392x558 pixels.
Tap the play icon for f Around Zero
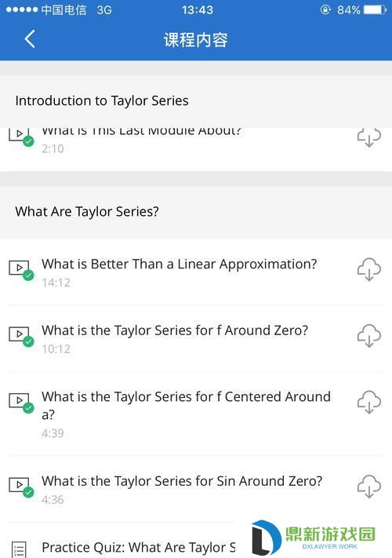pos(21,337)
